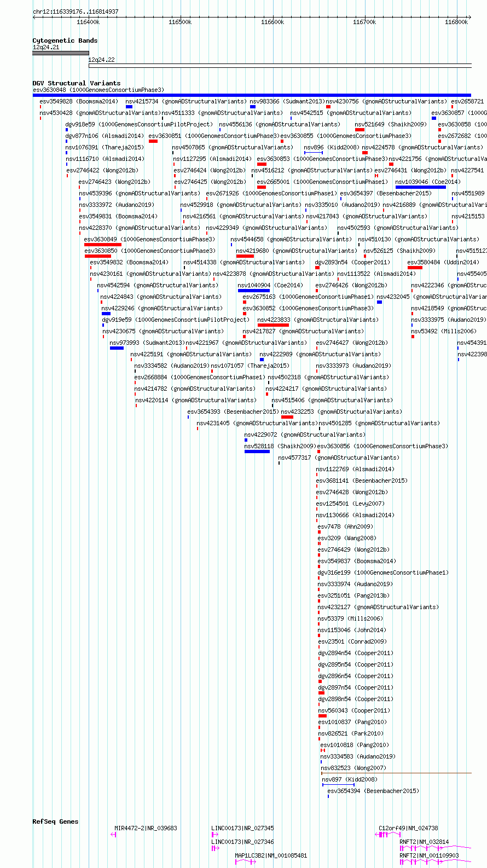Open nsv53379 (Mills2006) variant

coord(351,618)
